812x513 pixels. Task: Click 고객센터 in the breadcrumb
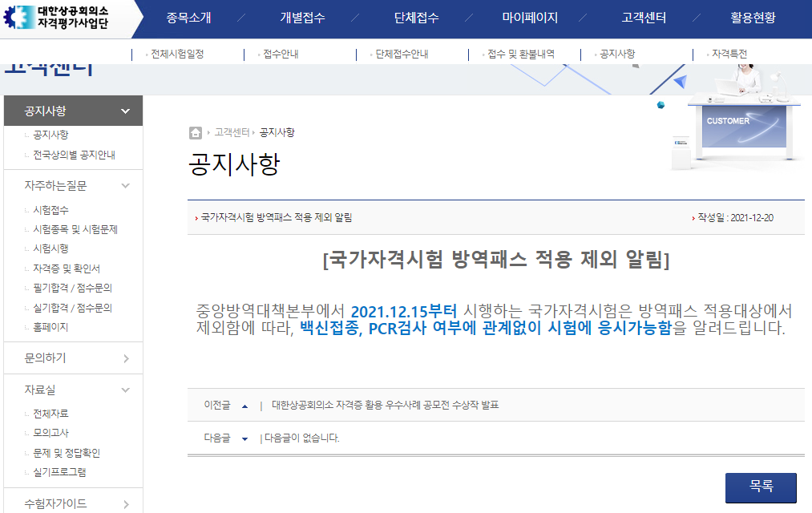[x=232, y=132]
